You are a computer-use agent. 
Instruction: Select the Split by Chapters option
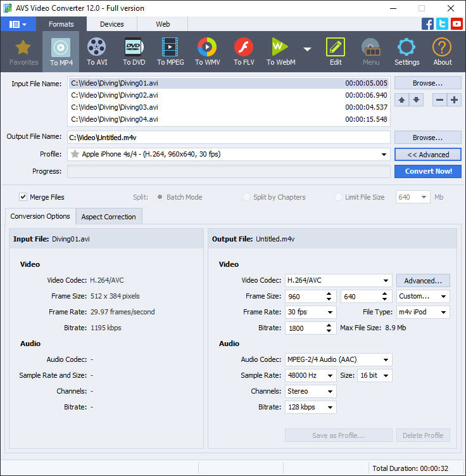(x=246, y=197)
